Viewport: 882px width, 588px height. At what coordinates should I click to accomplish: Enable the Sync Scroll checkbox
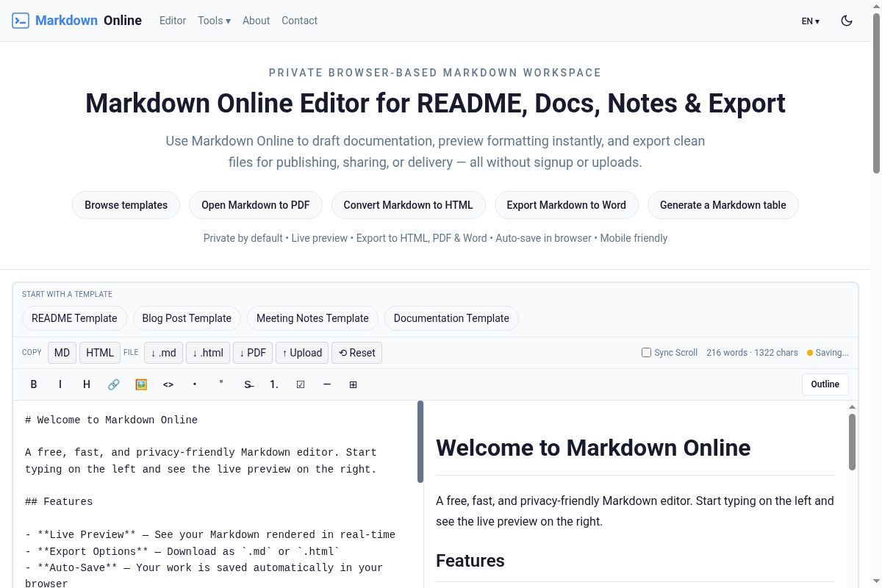pos(647,353)
